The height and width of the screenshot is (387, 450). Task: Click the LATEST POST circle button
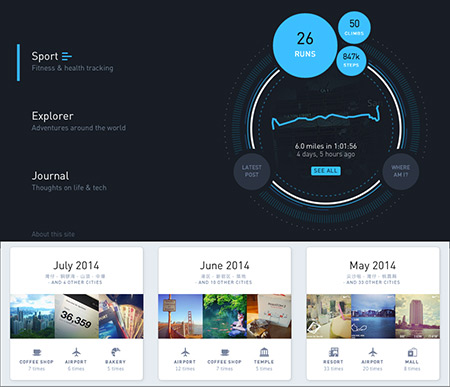252,171
